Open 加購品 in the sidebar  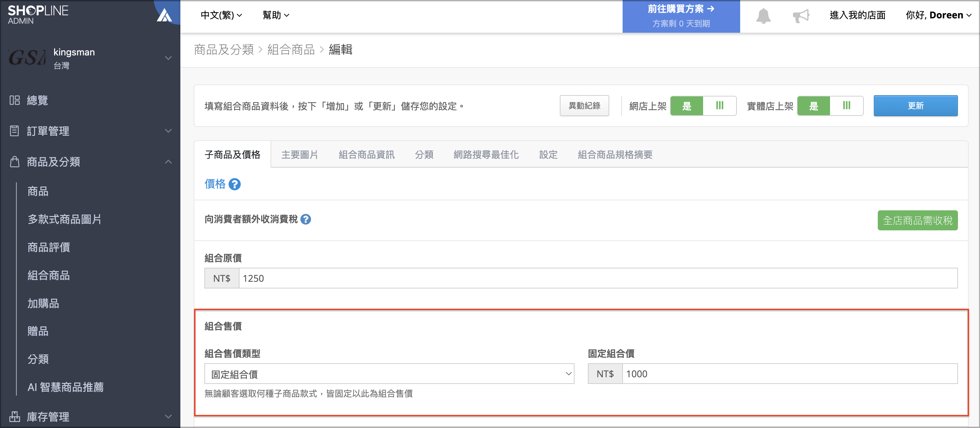tap(43, 303)
